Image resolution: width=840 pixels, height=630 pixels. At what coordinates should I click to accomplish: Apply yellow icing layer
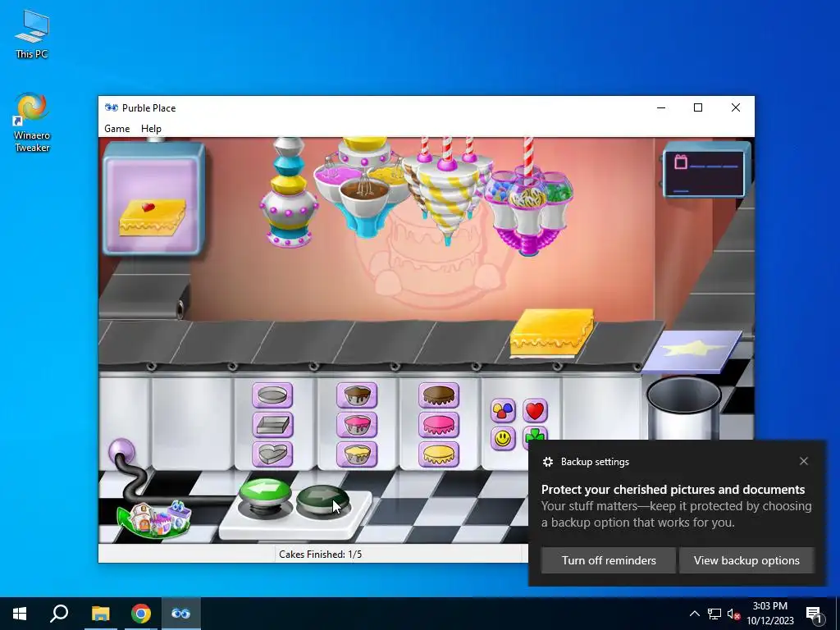(x=439, y=454)
